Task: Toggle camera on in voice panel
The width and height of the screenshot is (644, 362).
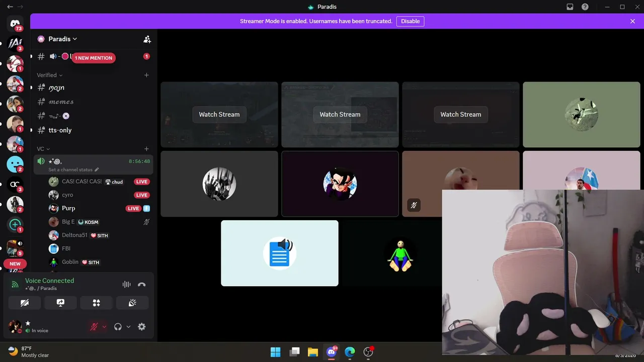Action: tap(25, 303)
